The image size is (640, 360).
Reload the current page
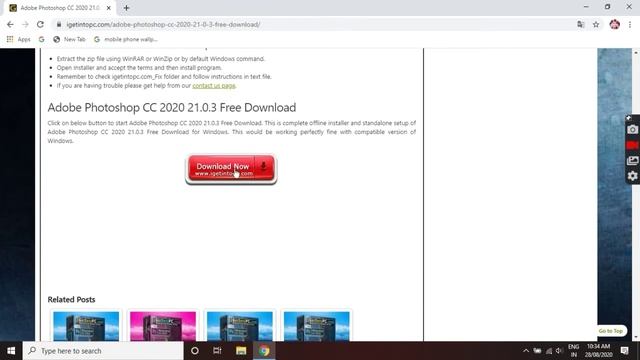(x=40, y=24)
